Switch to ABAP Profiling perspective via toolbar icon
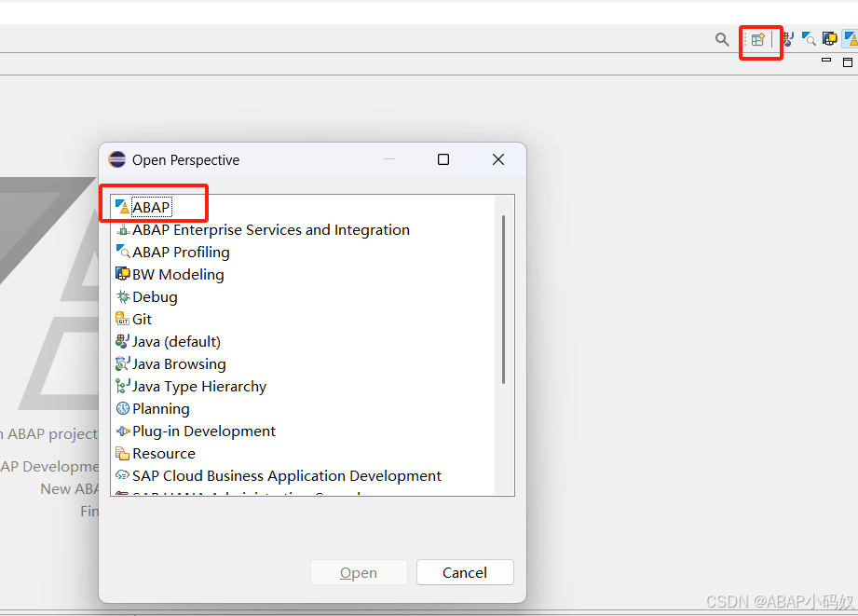The width and height of the screenshot is (858, 616). (809, 39)
